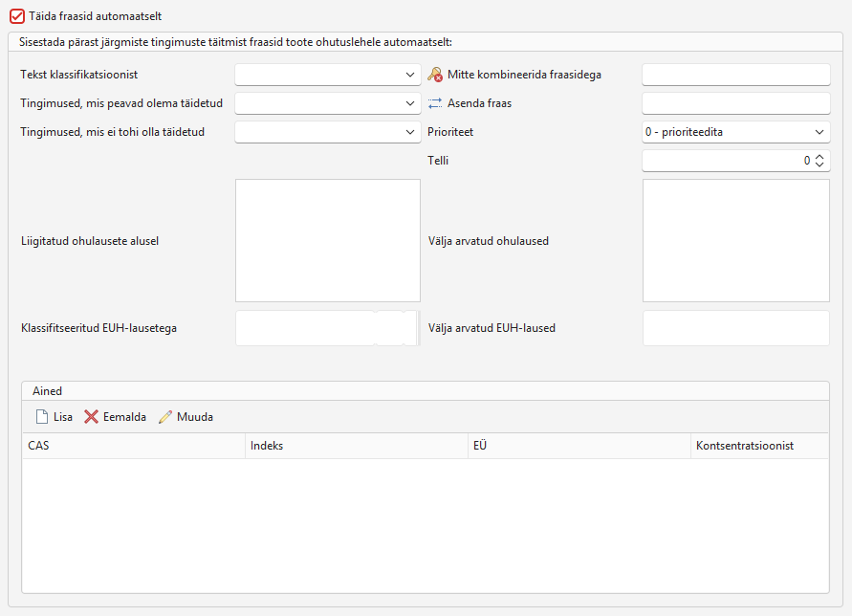
Task: Decrease the Telli value with down arrow
Action: pos(819,165)
